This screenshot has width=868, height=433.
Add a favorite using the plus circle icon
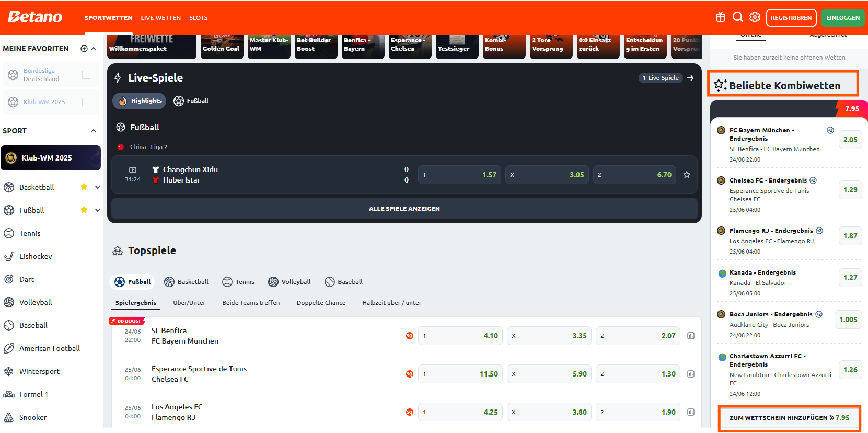(84, 49)
